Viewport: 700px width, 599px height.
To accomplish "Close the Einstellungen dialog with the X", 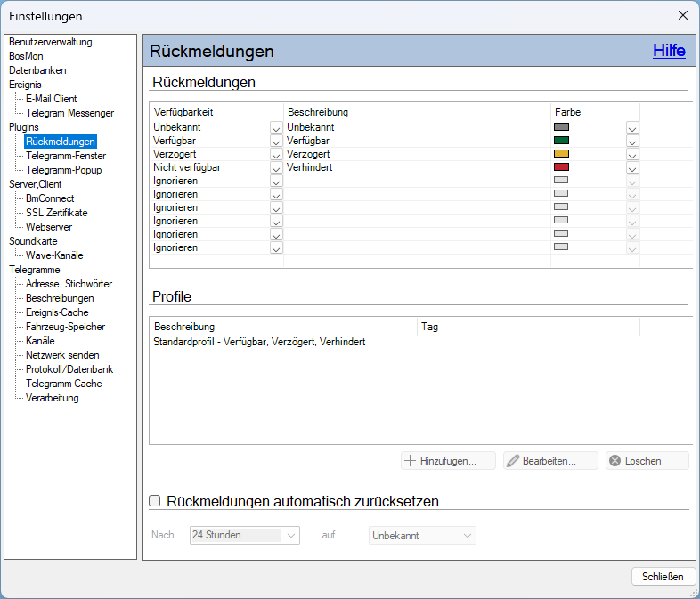I will pos(682,15).
